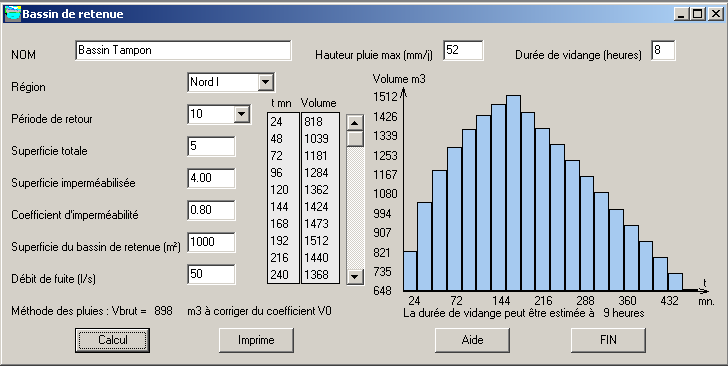
Task: Select the Volume value 1424
Action: [x=317, y=207]
